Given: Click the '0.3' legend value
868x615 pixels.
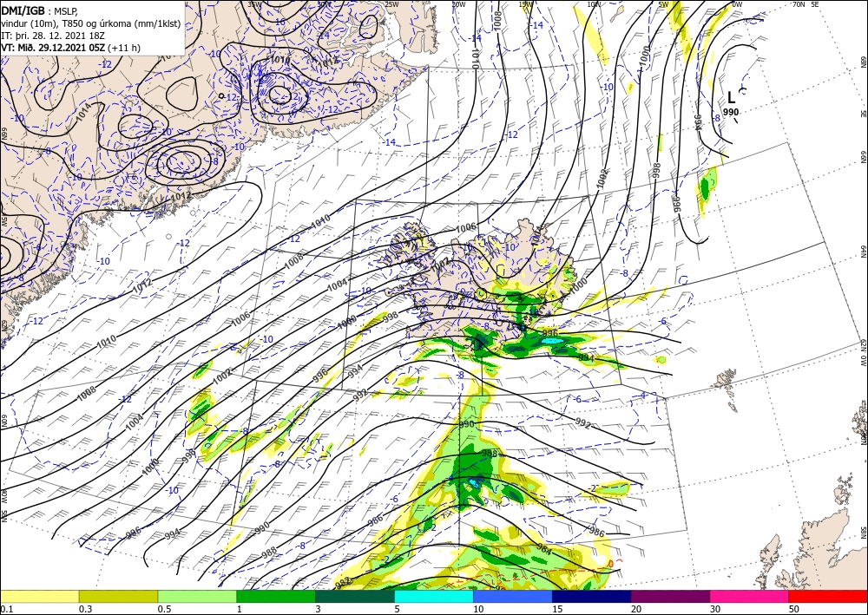Looking at the screenshot, I should coord(85,609).
